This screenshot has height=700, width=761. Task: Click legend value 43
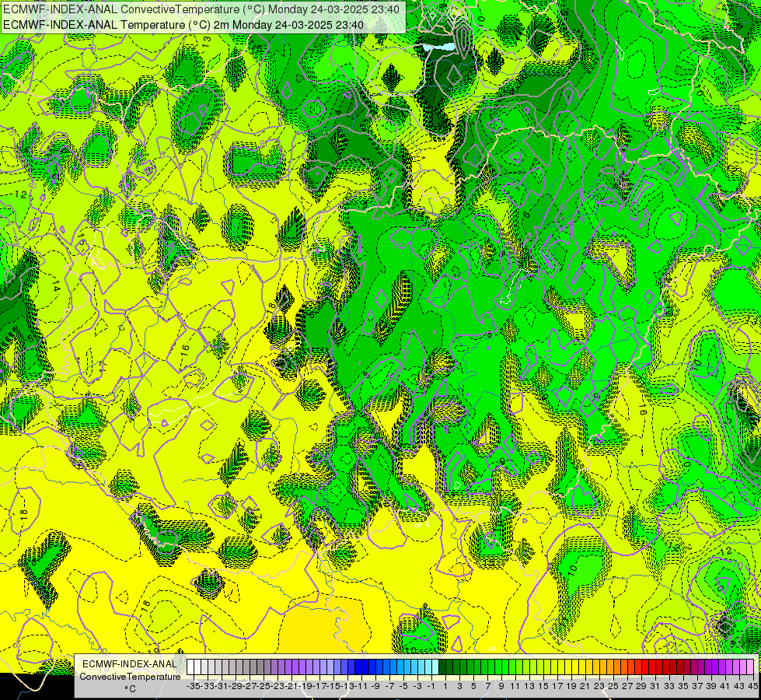739,686
